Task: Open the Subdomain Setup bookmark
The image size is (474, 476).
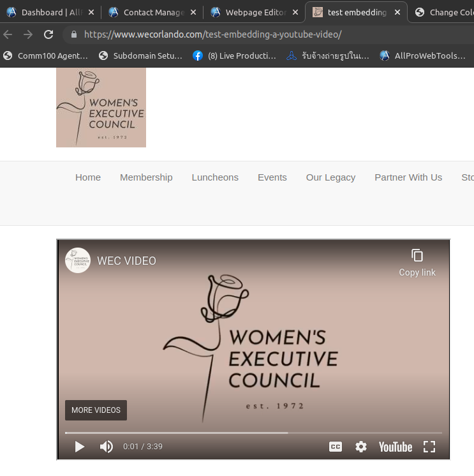Action: coord(141,56)
